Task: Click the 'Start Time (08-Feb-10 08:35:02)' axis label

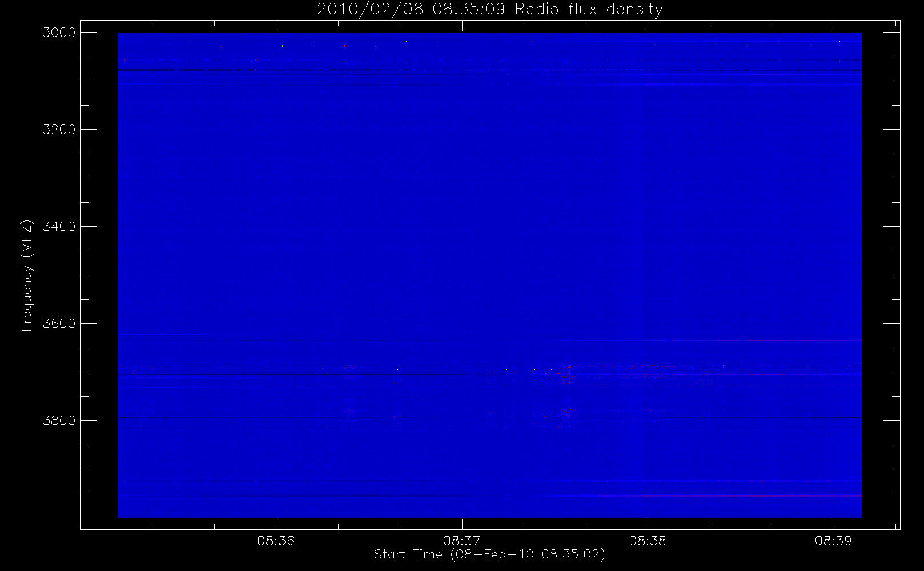Action: (489, 554)
